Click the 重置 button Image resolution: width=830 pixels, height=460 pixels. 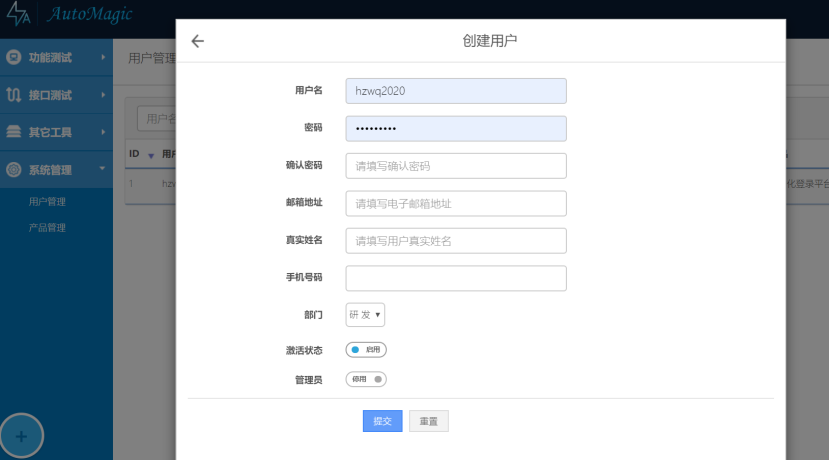pyautogui.click(x=429, y=421)
